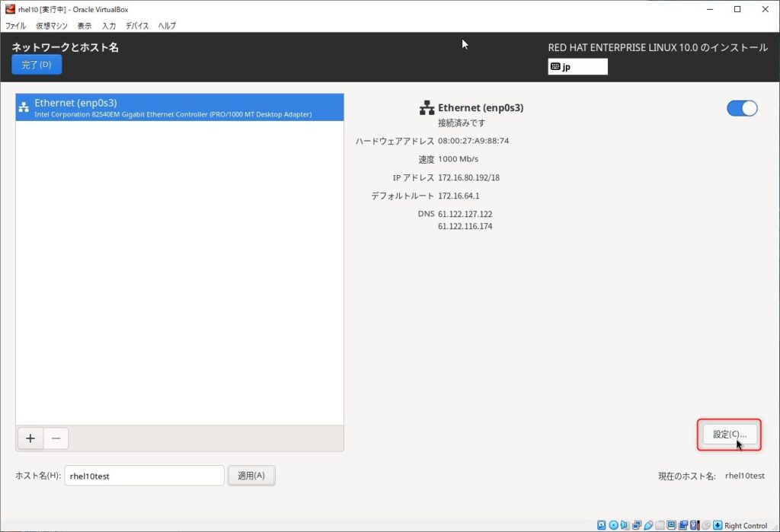The width and height of the screenshot is (780, 532).
Task: Open the デバイス menu
Action: [x=137, y=26]
